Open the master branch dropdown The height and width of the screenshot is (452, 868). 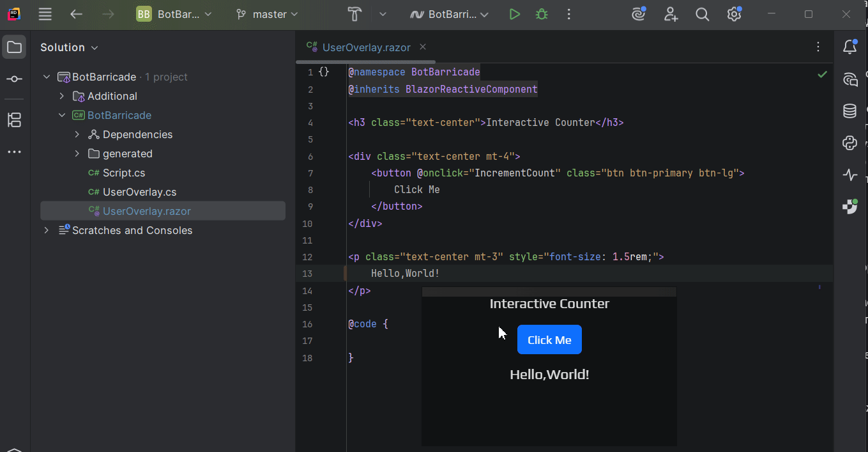click(266, 13)
